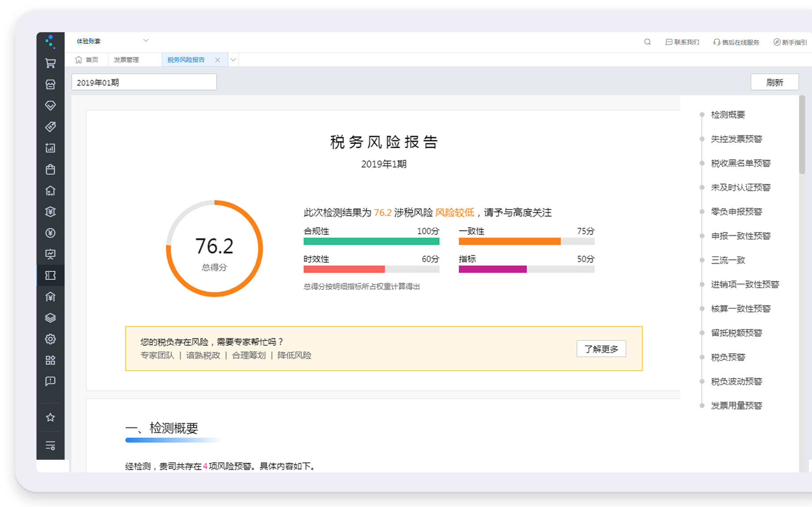Click the 76.2 总得分 circular gauge
This screenshot has height=507, width=812.
214,248
